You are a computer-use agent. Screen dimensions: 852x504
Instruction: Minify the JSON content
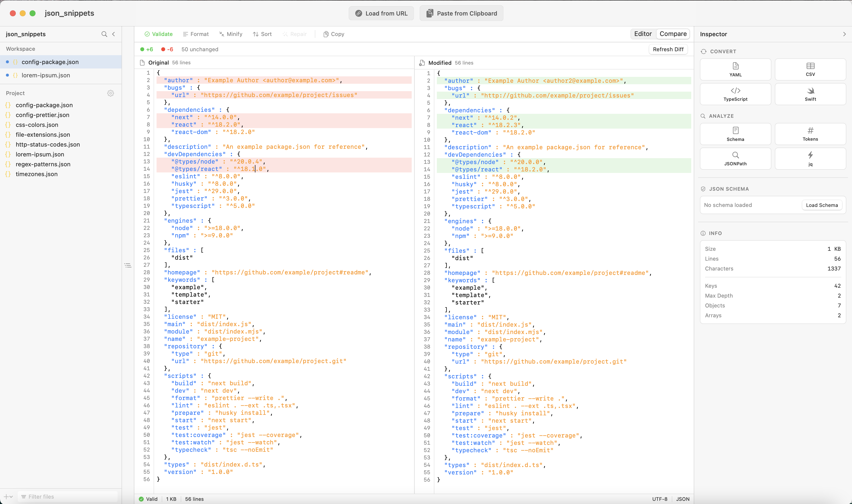coord(231,34)
